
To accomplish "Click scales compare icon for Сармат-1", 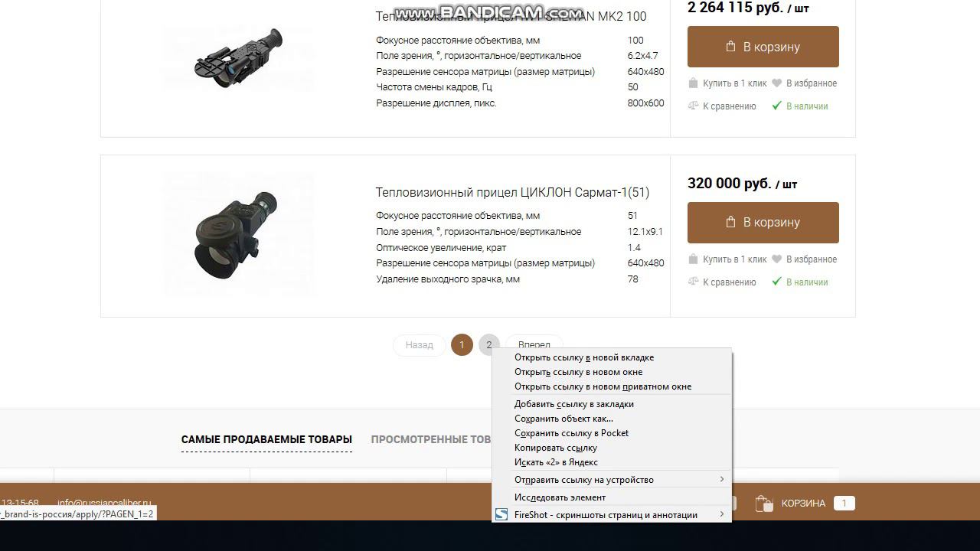I will click(693, 282).
